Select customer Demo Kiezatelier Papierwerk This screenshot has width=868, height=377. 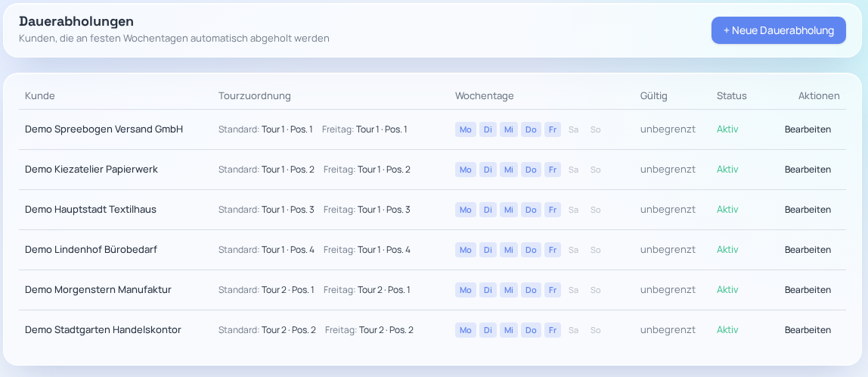coord(91,170)
